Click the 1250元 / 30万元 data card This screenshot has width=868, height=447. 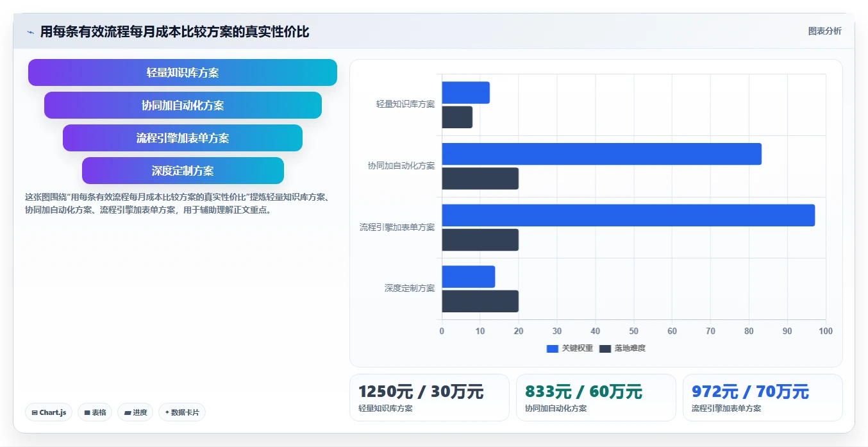430,398
